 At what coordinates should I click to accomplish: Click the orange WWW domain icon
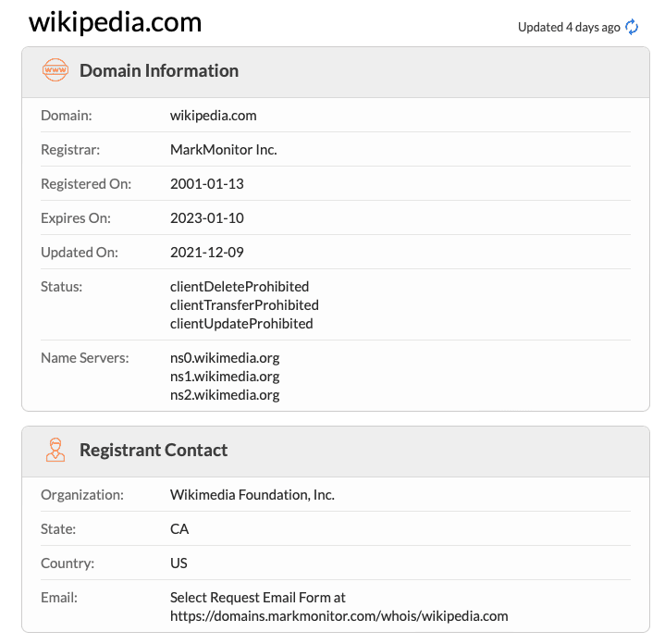tap(55, 71)
